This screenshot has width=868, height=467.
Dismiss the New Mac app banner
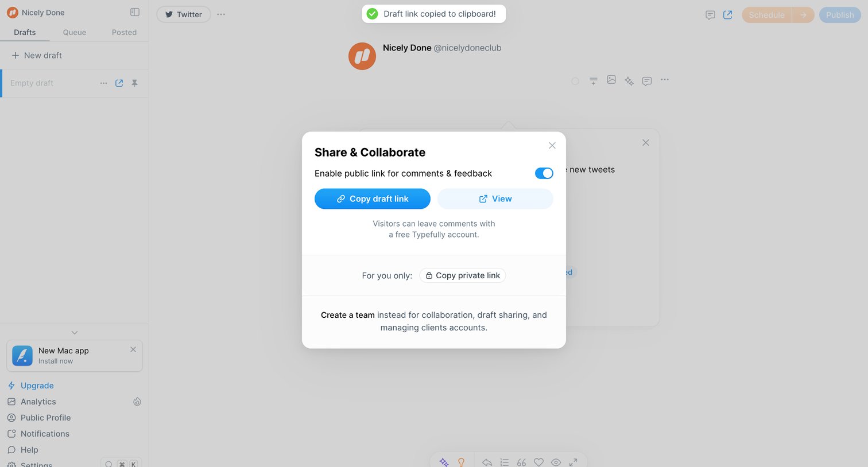point(133,349)
